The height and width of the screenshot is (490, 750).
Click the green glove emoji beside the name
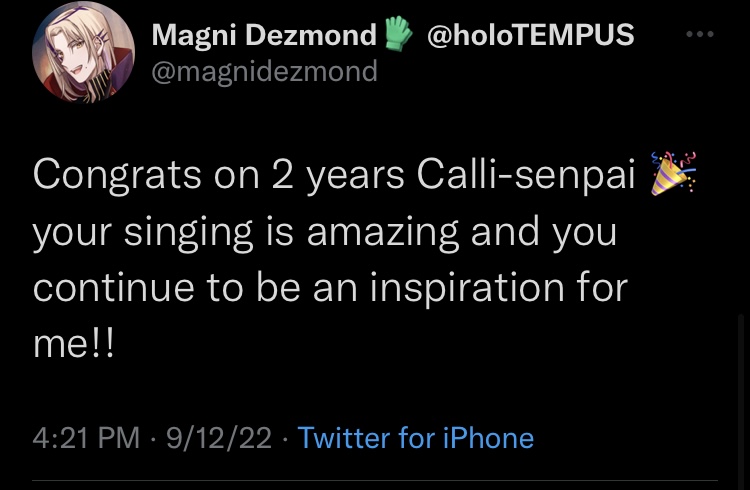click(396, 35)
